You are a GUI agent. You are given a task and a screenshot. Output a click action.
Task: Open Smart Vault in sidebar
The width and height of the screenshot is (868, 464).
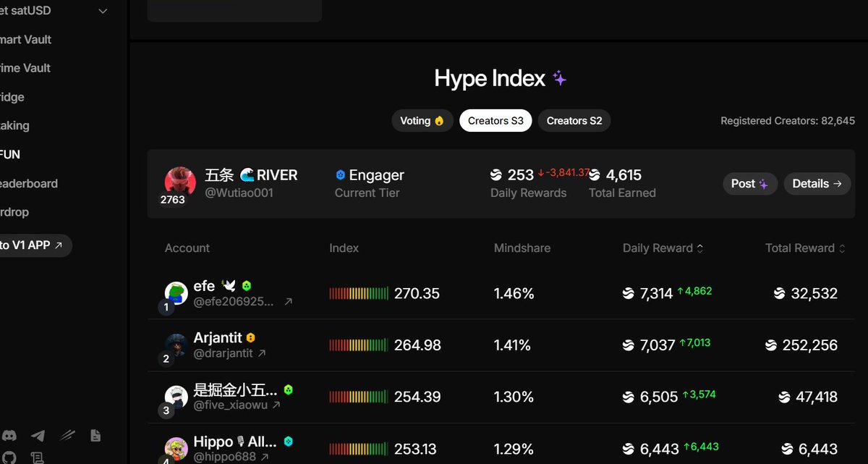[26, 40]
